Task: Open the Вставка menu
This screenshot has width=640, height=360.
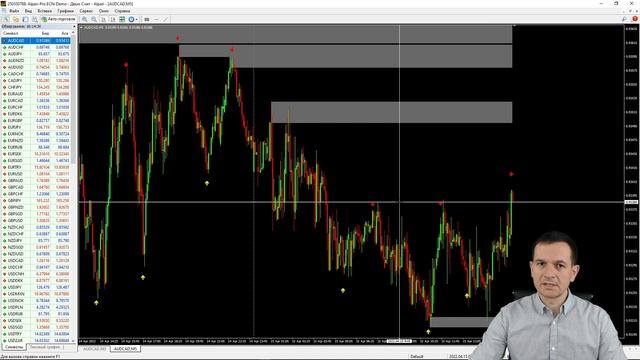Action: pyautogui.click(x=44, y=11)
